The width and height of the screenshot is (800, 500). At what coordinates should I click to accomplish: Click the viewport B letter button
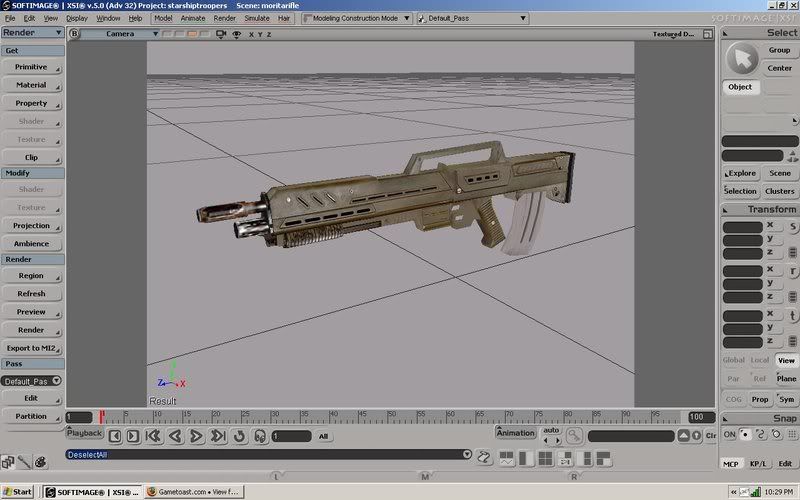click(x=74, y=34)
